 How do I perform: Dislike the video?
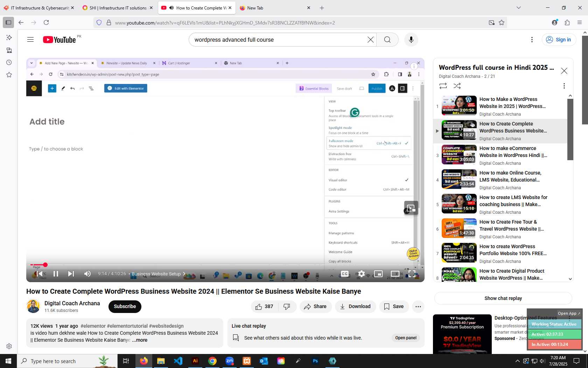tap(287, 307)
